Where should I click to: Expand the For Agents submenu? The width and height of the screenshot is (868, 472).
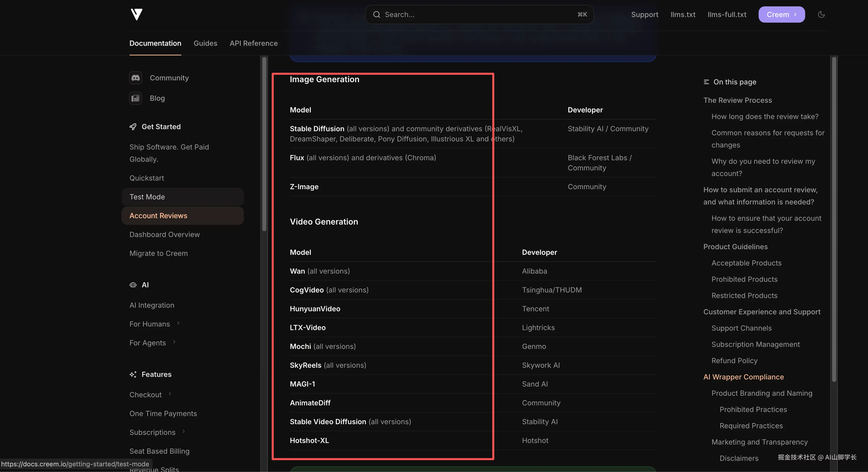pos(174,342)
